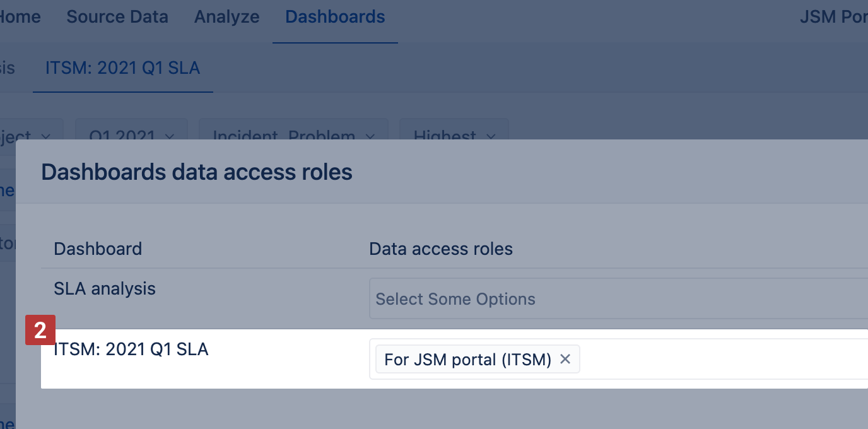
Task: Go to the Home navigation item
Action: click(x=20, y=17)
